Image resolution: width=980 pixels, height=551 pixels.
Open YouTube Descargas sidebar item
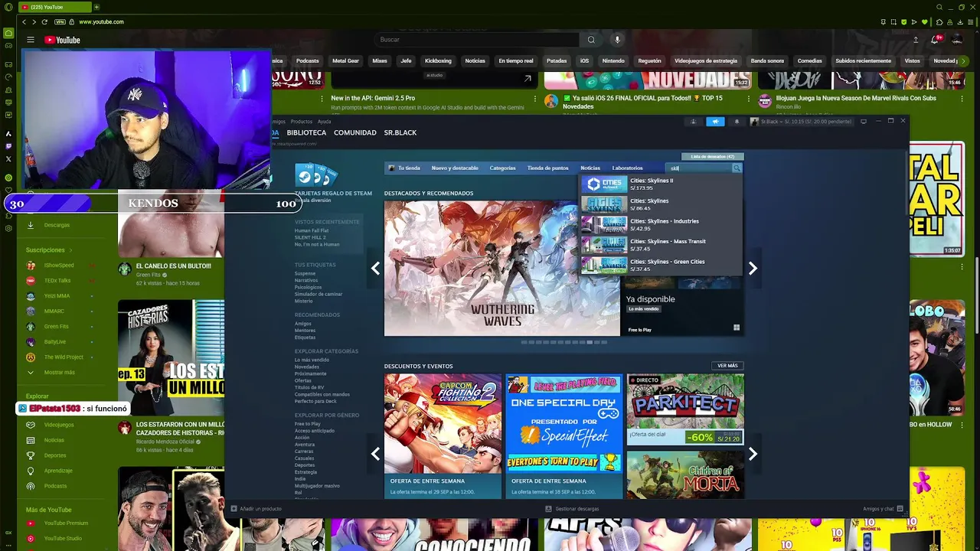tap(57, 225)
